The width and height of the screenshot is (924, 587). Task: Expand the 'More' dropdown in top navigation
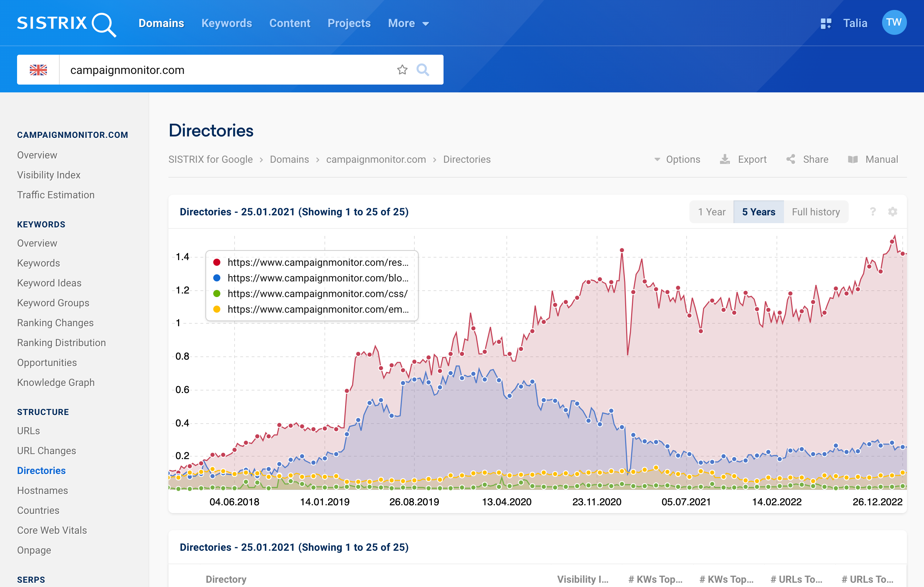coord(408,23)
